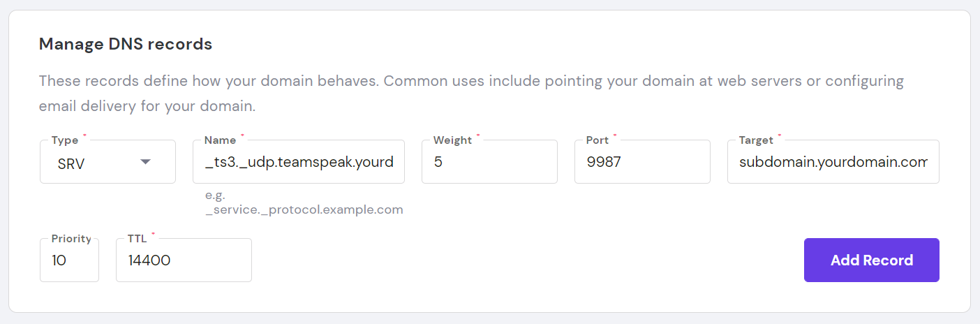
Task: Click the Type field label
Action: [x=65, y=140]
